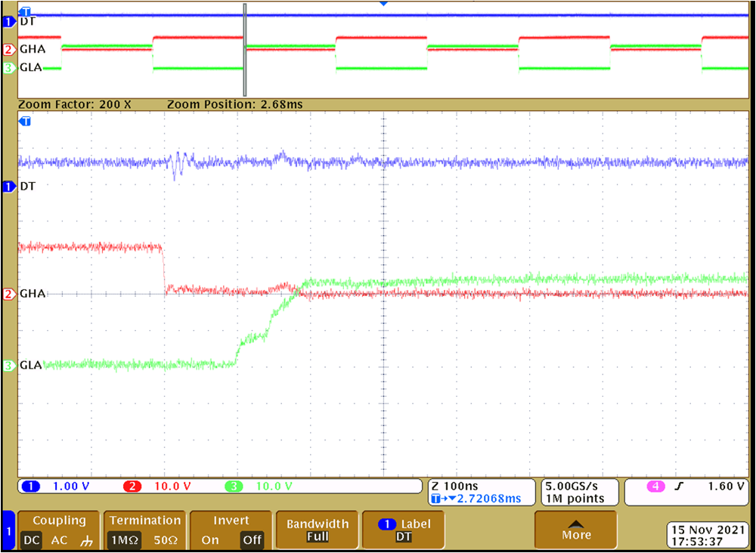This screenshot has height=553, width=756.
Task: Select 50Ω termination
Action: click(x=166, y=540)
